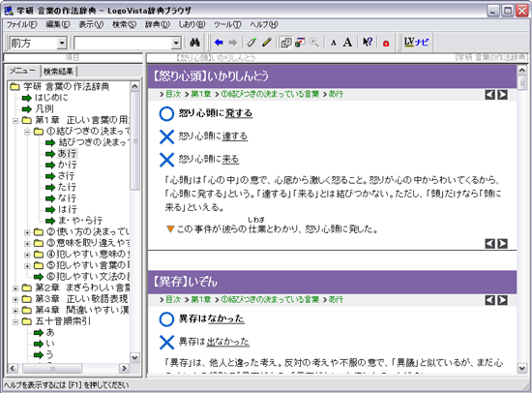Open the 辞典(D) menu
Viewport: 532px width, 393px height.
coord(158,24)
